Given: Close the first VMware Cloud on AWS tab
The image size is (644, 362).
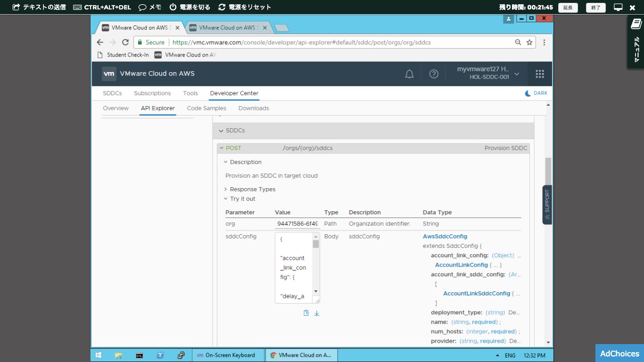Looking at the screenshot, I should (x=177, y=28).
